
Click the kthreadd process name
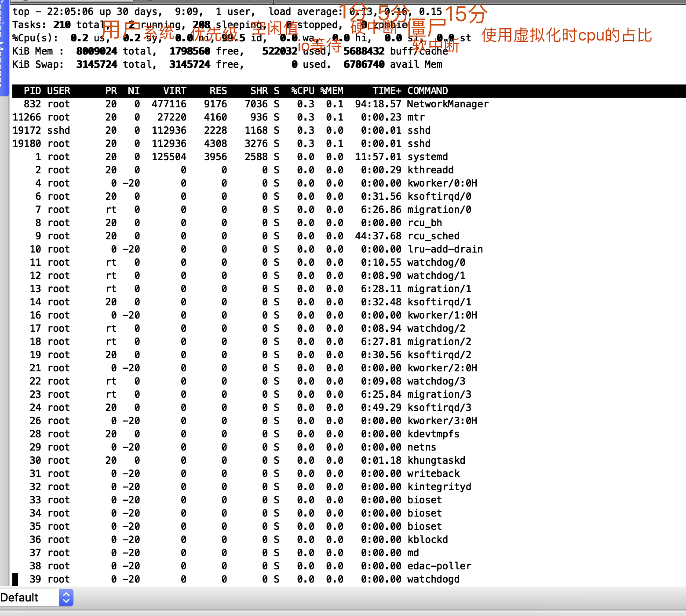coord(431,170)
